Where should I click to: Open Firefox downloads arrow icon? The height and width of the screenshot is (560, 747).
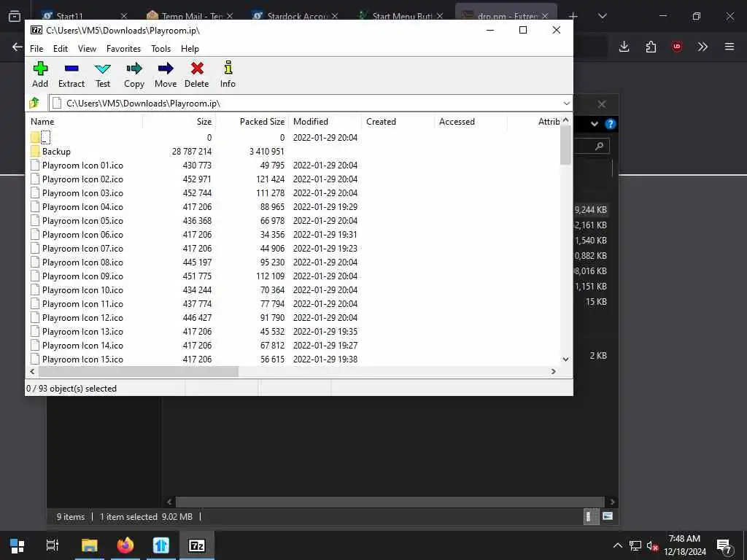pyautogui.click(x=624, y=47)
